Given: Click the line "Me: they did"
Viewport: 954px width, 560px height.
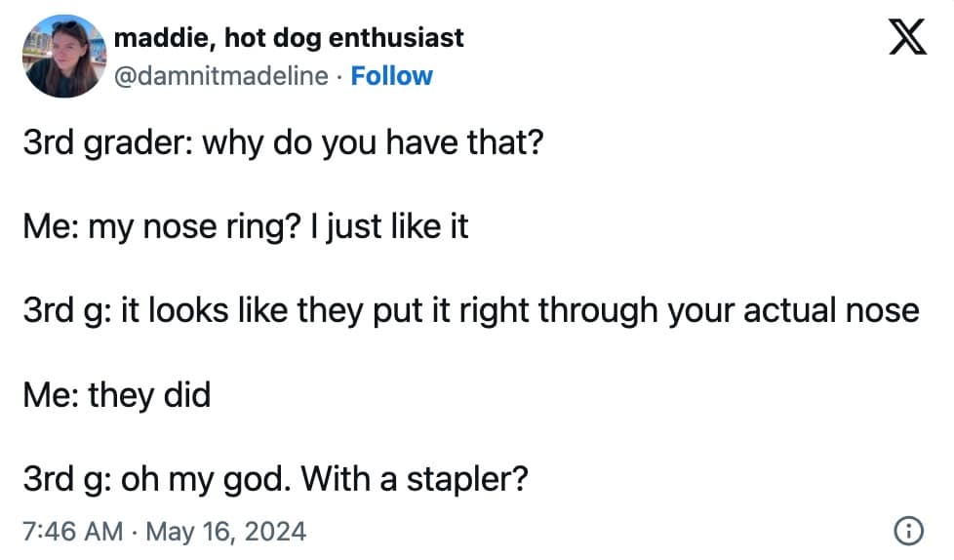Looking at the screenshot, I should [116, 396].
